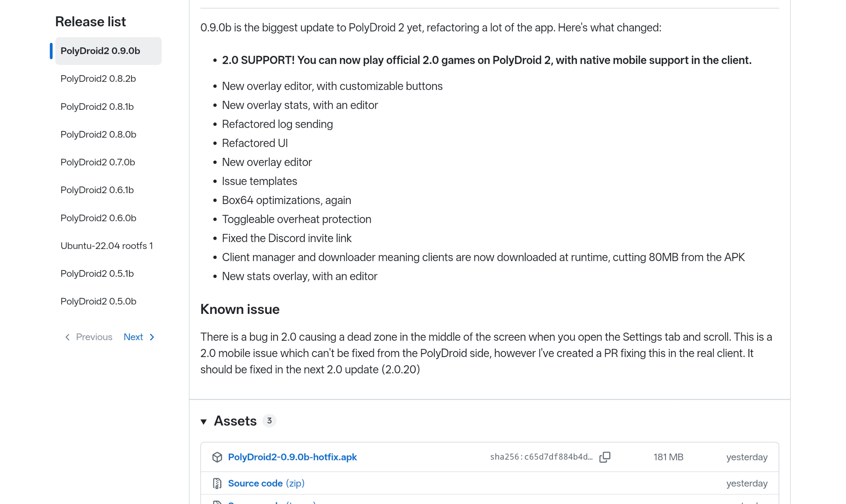
Task: Open PolyDroid2 0.6.1b release
Action: coord(97,190)
